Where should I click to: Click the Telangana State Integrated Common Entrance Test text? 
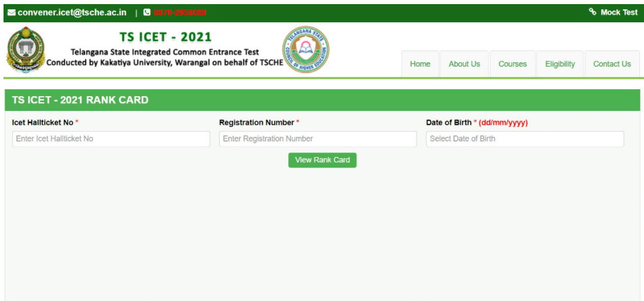(x=165, y=52)
